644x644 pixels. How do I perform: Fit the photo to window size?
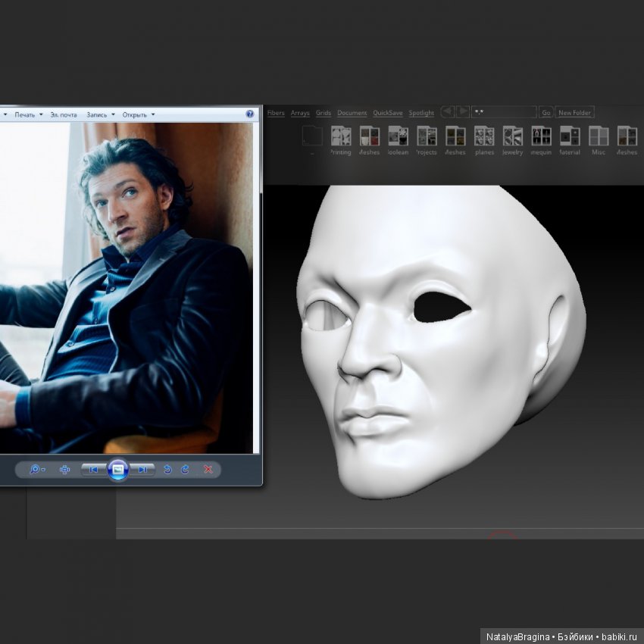(64, 470)
